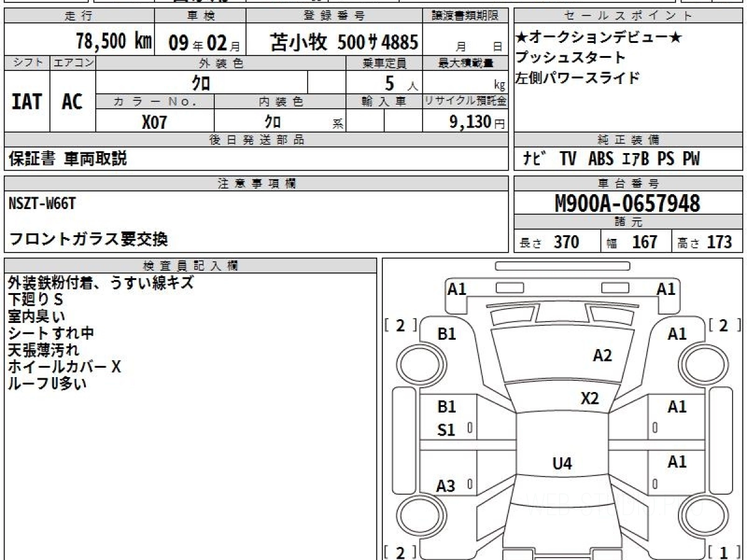Click ルーフU多い inspector note
This screenshot has width=747, height=560.
tap(47, 384)
